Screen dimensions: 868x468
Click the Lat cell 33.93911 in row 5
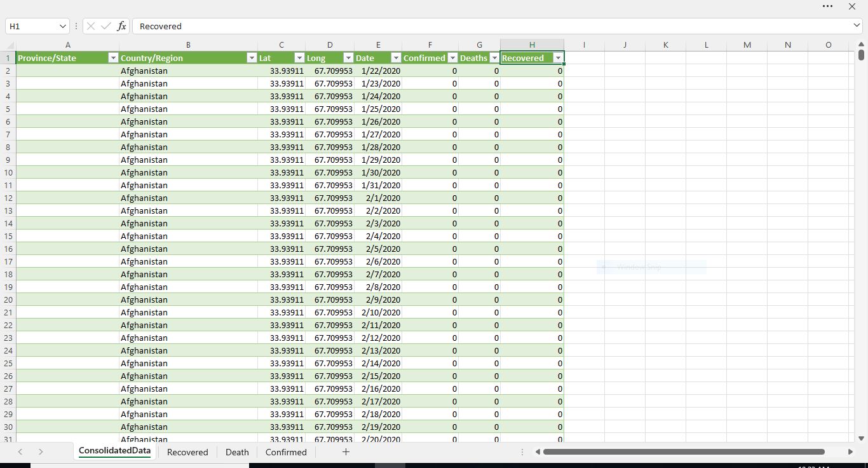tap(281, 109)
